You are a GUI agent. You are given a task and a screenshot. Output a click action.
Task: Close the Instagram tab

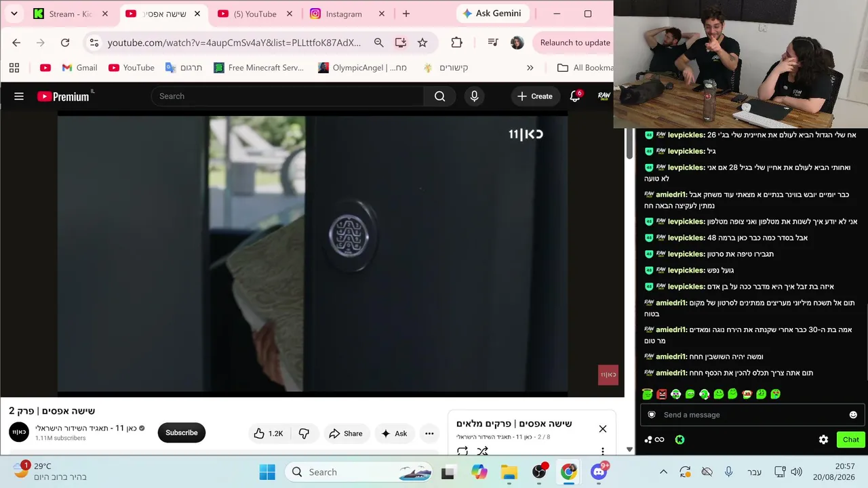point(381,14)
